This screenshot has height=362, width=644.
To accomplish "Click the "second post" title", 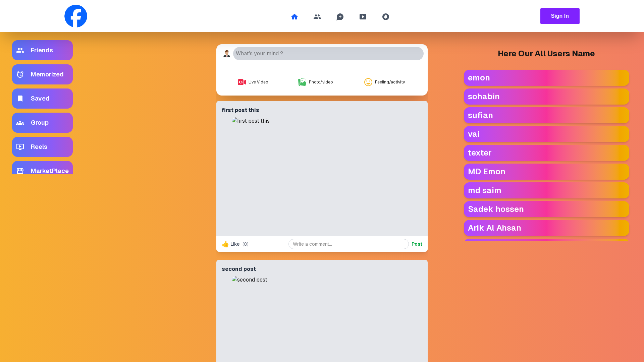I will point(239,269).
